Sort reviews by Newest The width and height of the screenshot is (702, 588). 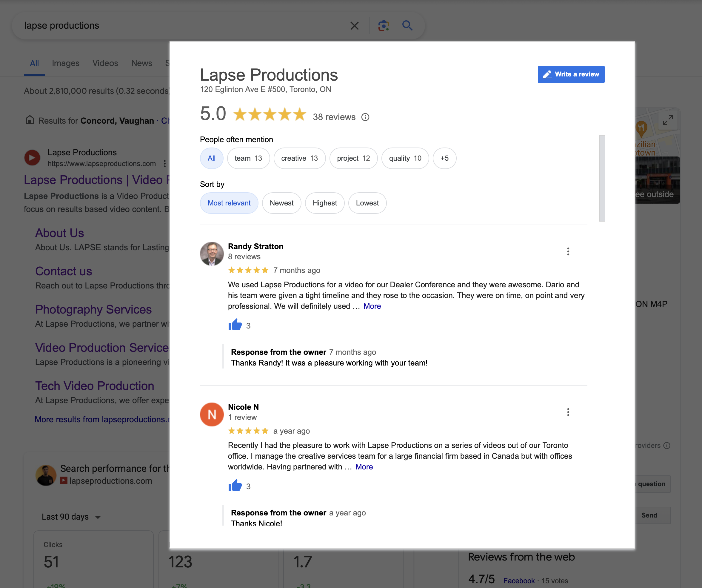281,203
